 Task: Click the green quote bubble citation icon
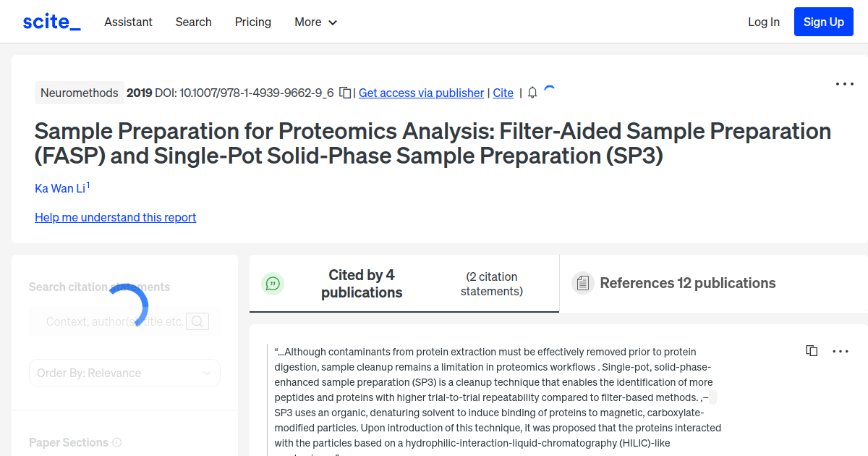point(273,283)
